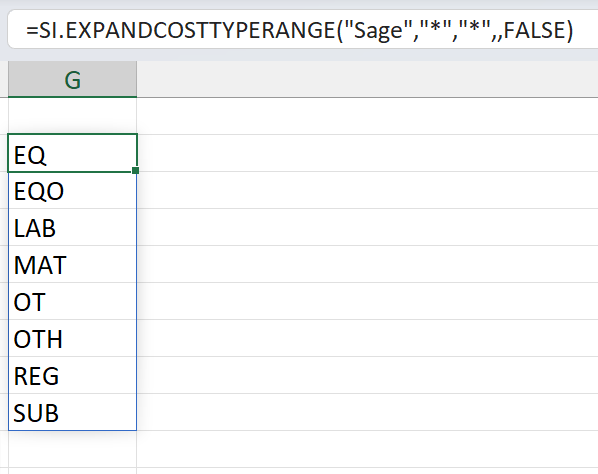Select the cell containing MAT
This screenshot has height=474, width=598.
pyautogui.click(x=72, y=264)
